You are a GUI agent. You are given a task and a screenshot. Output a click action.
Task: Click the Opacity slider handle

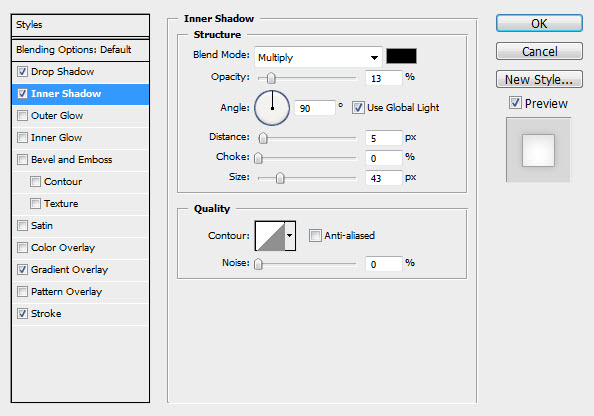[x=271, y=78]
